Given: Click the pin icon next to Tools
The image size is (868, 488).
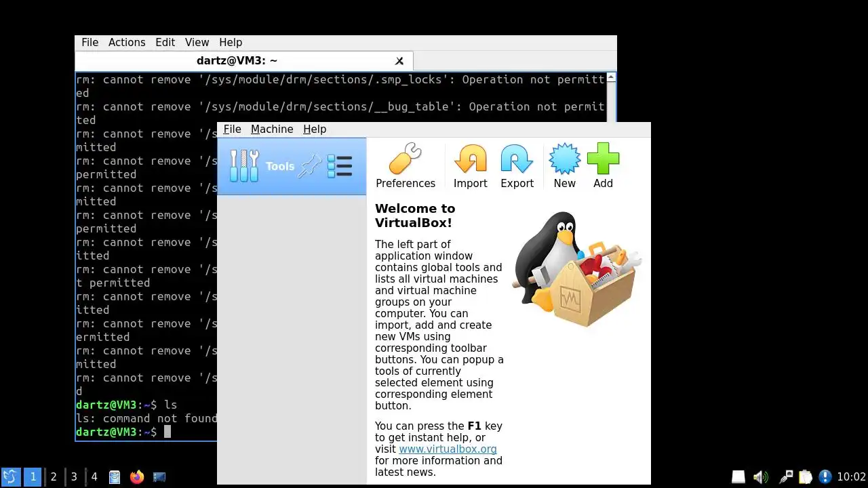Looking at the screenshot, I should tap(310, 166).
